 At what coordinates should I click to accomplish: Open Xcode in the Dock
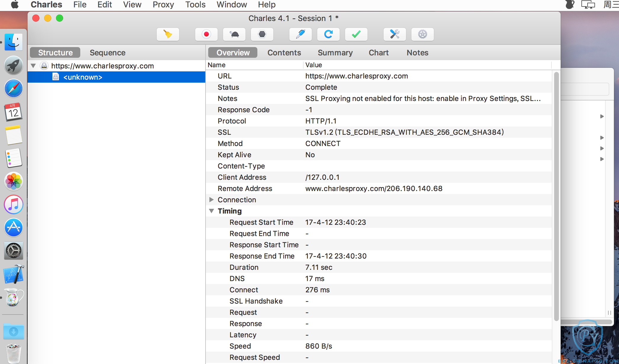[x=13, y=274]
